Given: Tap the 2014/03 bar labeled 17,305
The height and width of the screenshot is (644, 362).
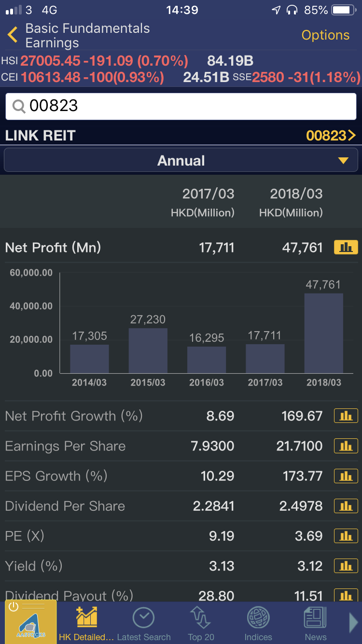Looking at the screenshot, I should [89, 359].
